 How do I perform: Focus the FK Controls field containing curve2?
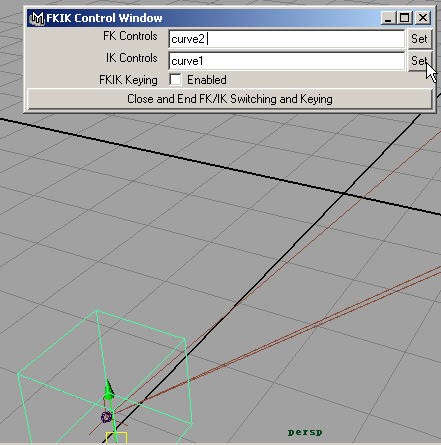(287, 39)
